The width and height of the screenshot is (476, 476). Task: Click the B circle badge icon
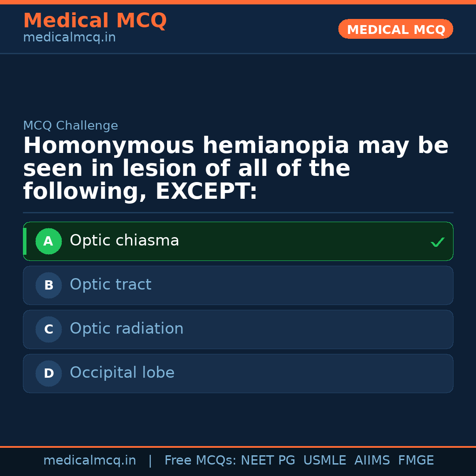click(48, 285)
